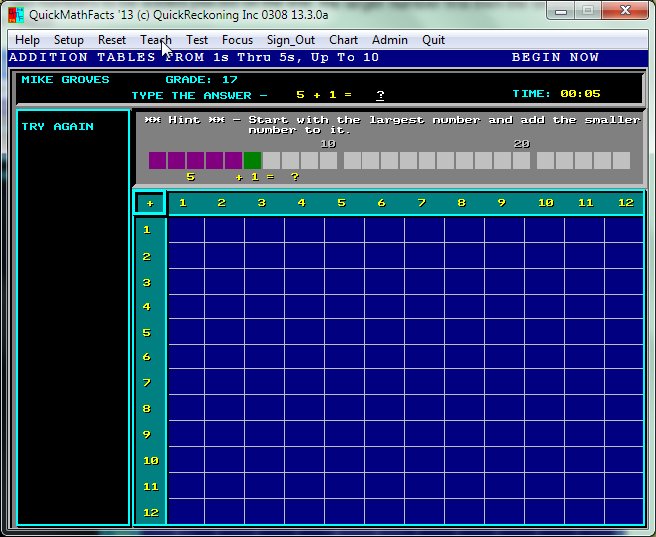Screen dimensions: 656x537
Task: Click the green counter block in hint bar
Action: tap(253, 160)
